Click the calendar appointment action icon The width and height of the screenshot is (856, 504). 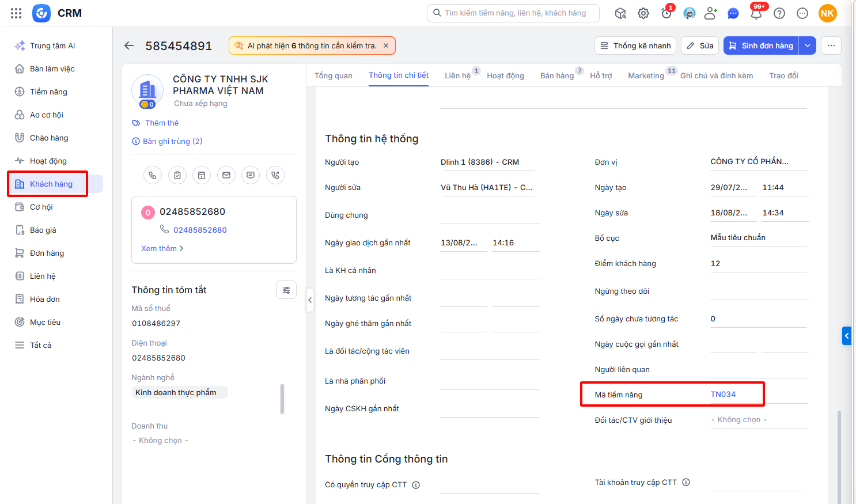click(x=202, y=175)
